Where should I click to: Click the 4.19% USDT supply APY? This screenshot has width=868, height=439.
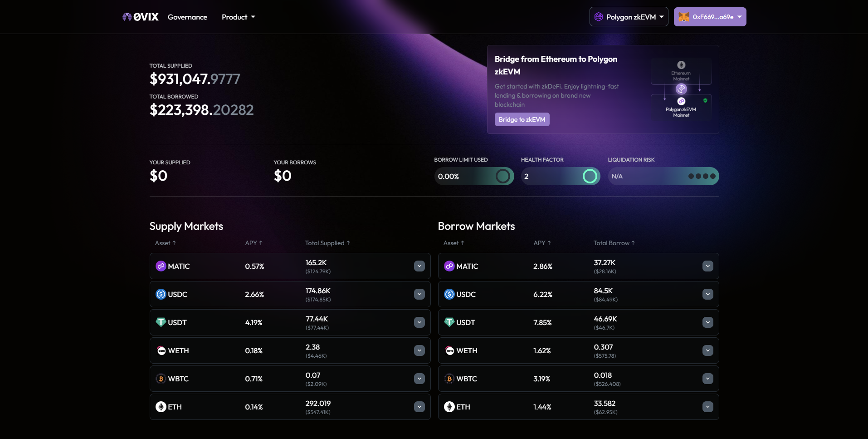pos(254,322)
